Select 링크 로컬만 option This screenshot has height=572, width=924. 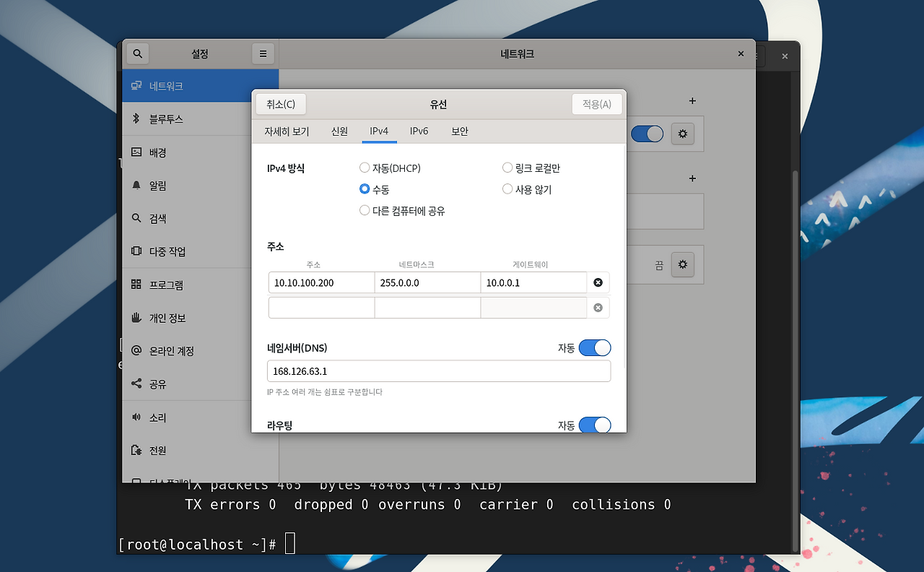pos(531,168)
